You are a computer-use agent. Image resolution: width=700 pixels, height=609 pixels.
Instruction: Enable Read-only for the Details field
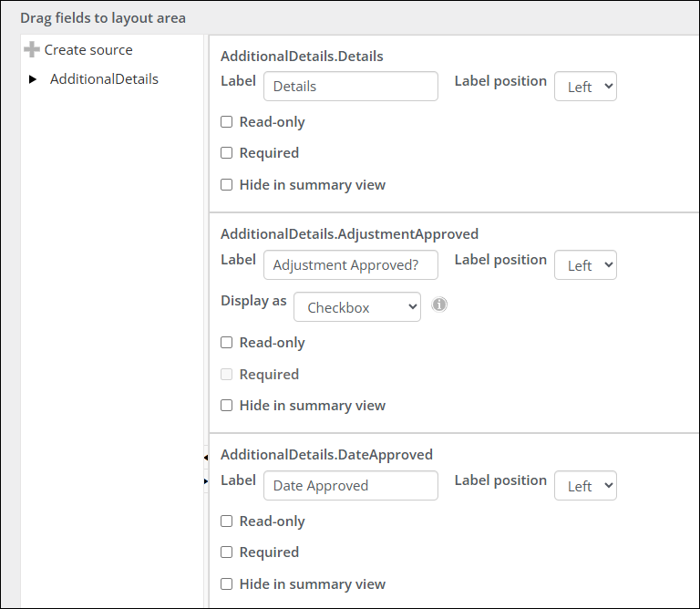point(227,122)
